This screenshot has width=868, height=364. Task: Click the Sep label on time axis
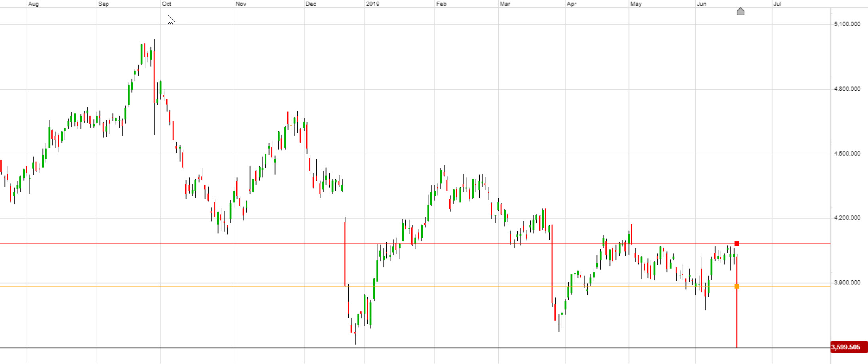[x=103, y=4]
